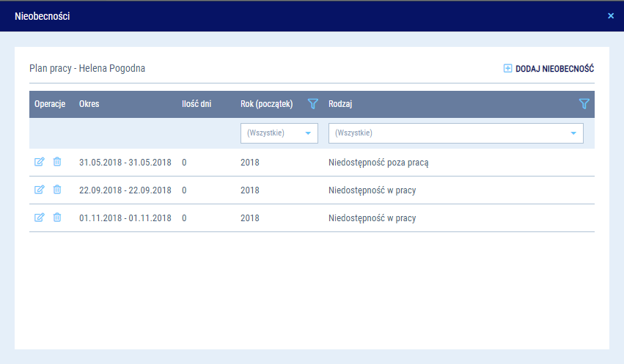Sort by the Okres column header
This screenshot has width=624, height=364.
point(89,104)
